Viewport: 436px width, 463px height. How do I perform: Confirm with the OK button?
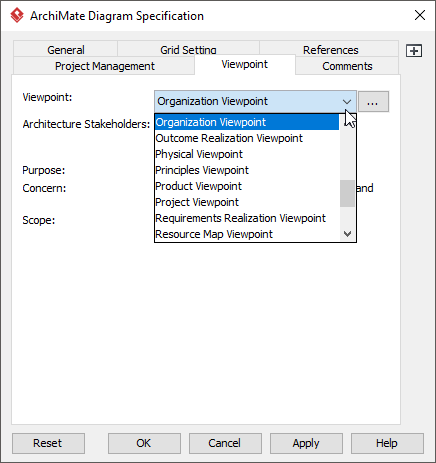coord(144,443)
